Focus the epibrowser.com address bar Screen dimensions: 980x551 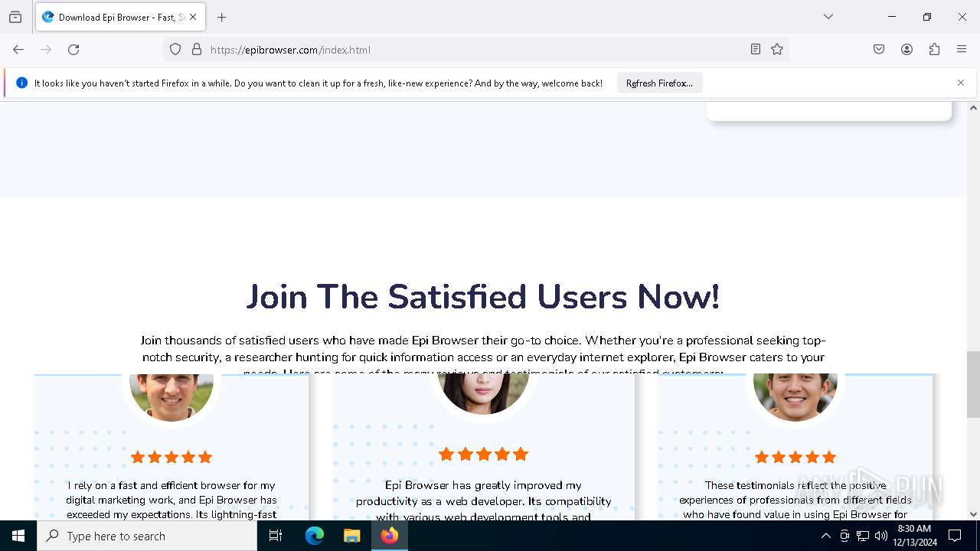point(475,50)
